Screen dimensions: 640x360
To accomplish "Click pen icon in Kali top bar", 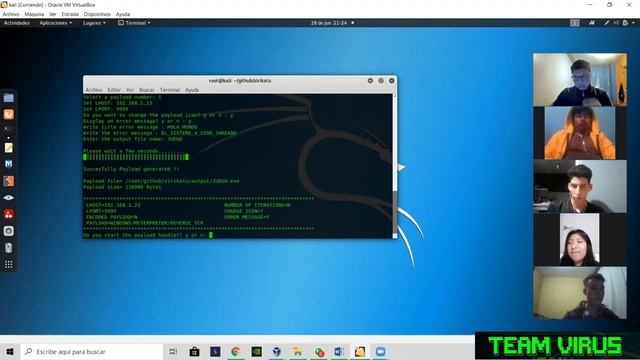I will point(607,23).
